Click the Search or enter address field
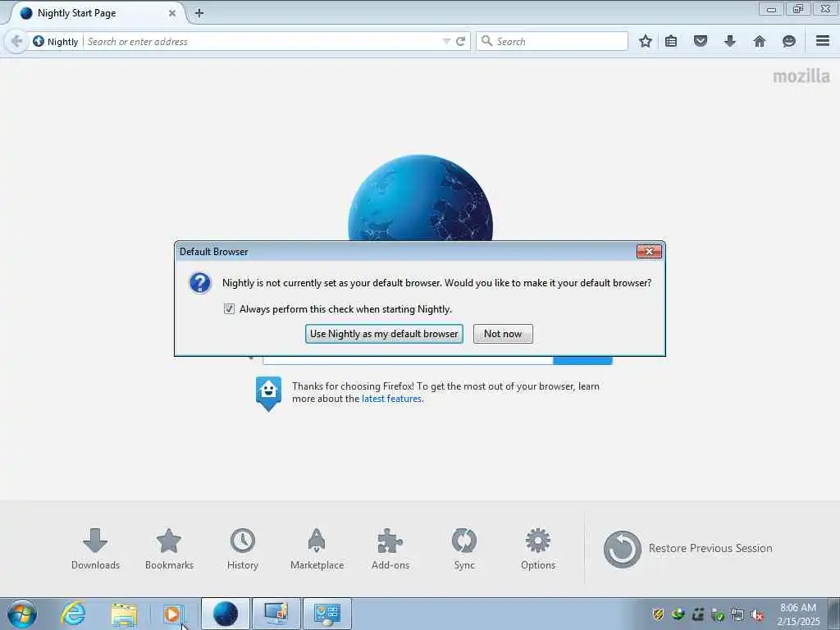 point(262,41)
